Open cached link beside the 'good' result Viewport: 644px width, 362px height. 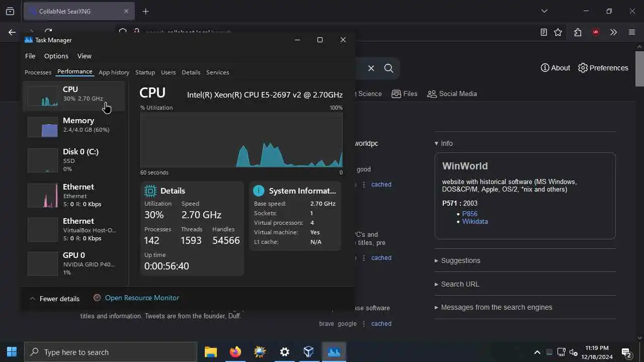[381, 185]
